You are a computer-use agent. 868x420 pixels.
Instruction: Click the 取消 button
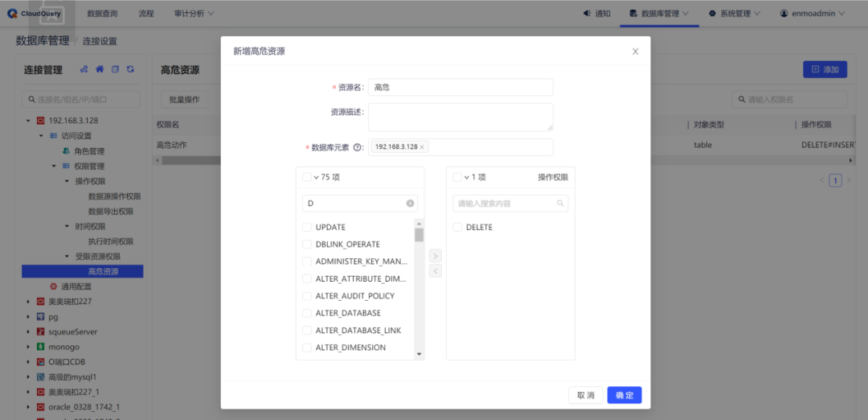pyautogui.click(x=586, y=395)
